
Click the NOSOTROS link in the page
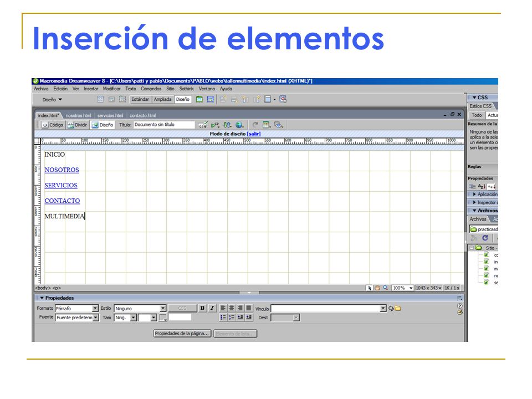pos(62,170)
